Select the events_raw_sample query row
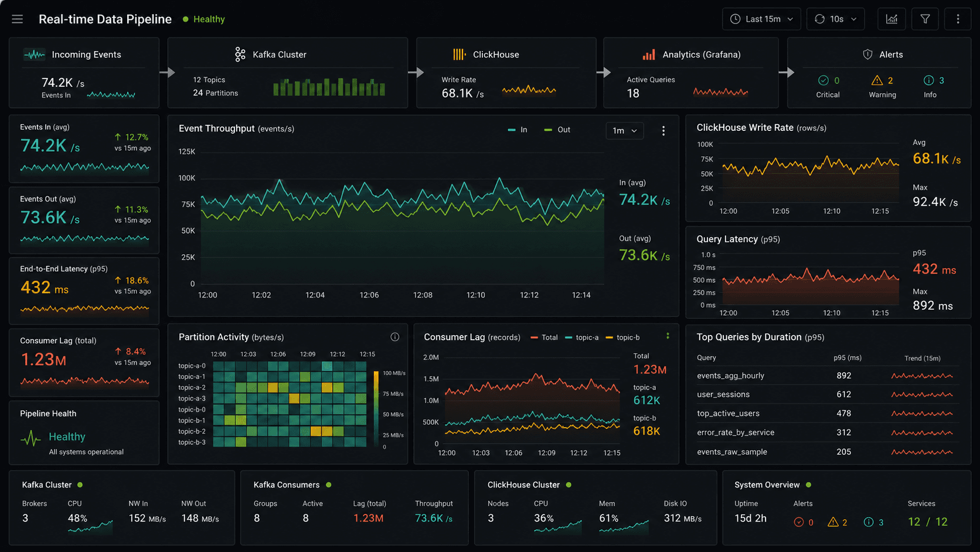Viewport: 980px width, 552px height. click(x=827, y=452)
